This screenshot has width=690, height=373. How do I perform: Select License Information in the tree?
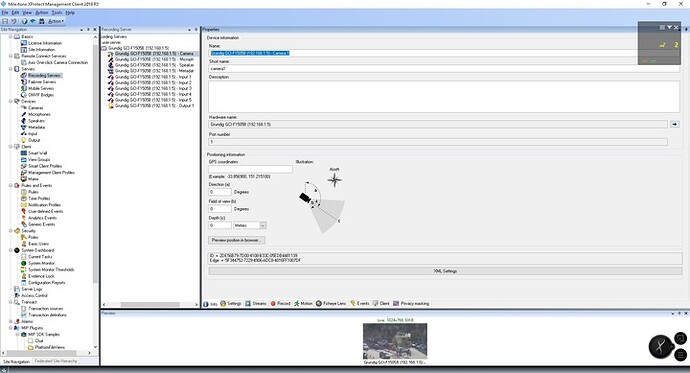pos(45,43)
